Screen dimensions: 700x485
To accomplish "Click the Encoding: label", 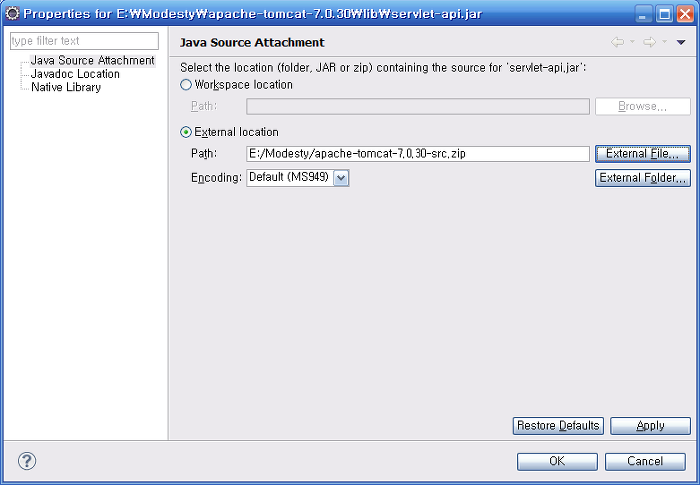I will click(216, 178).
